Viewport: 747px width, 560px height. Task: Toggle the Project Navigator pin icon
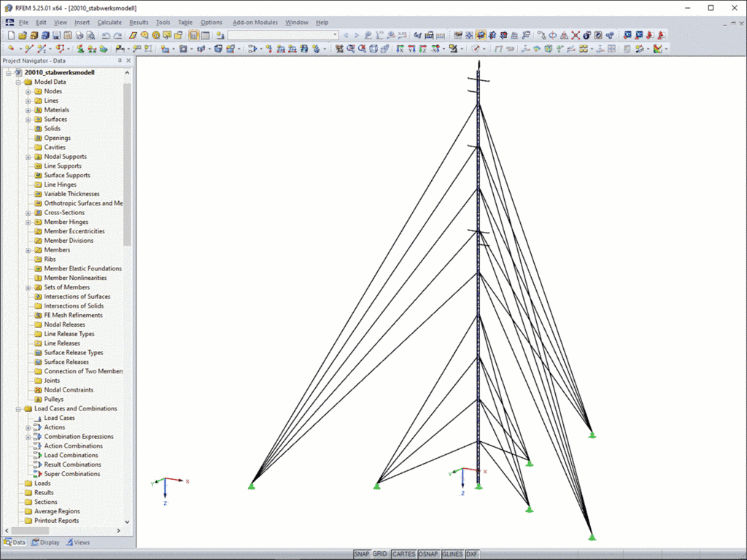(120, 61)
